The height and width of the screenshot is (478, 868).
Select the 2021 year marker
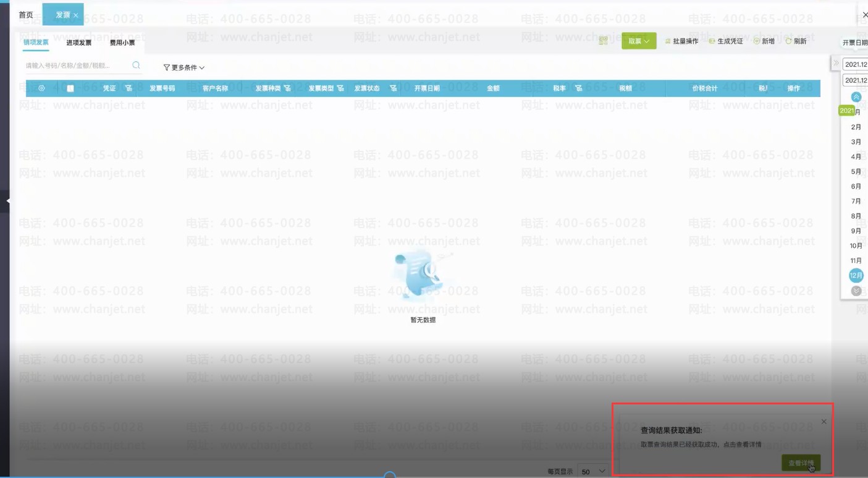tap(846, 111)
